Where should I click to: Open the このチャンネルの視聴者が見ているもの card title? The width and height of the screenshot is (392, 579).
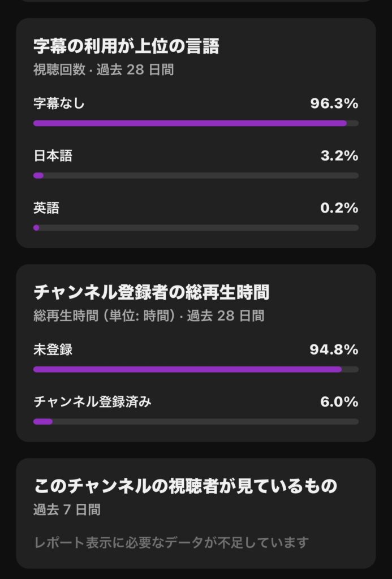point(186,486)
